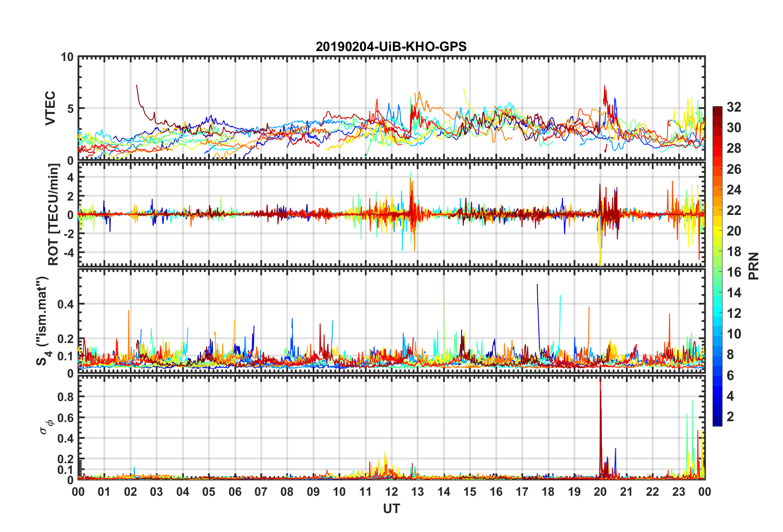Click the UT x-axis label
This screenshot has width=783, height=532.
[x=391, y=509]
